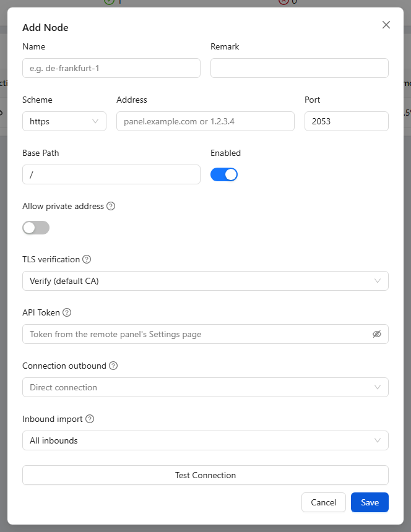Click the API Token help icon
The image size is (411, 532).
coord(67,312)
